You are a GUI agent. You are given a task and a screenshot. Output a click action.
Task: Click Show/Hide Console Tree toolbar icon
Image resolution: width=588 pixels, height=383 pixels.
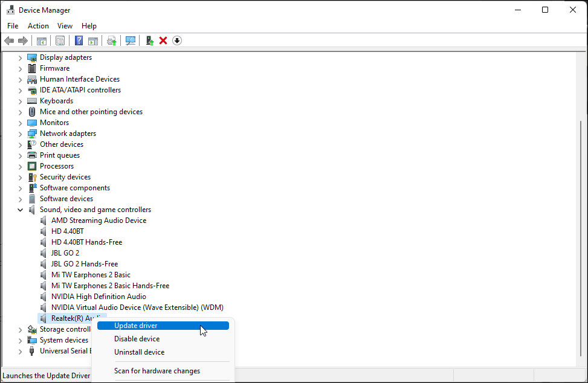[42, 40]
